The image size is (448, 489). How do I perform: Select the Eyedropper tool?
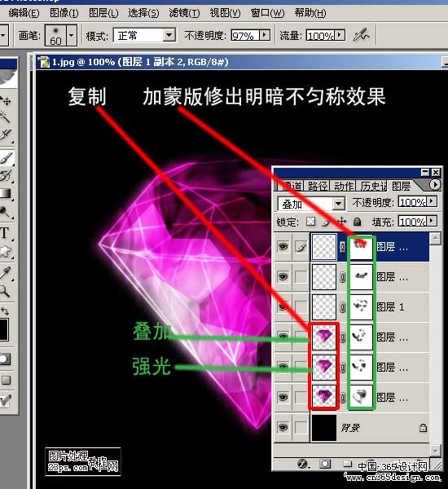(x=5, y=272)
